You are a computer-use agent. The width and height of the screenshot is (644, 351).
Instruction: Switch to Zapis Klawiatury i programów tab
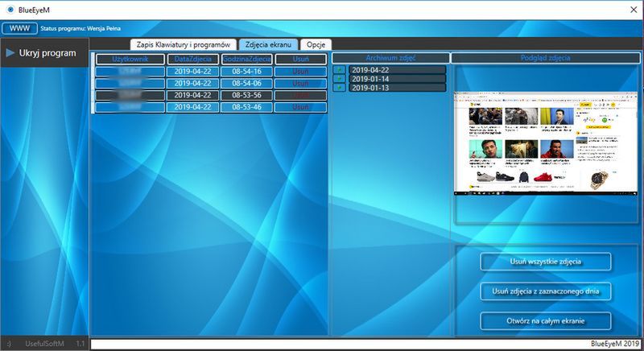184,45
